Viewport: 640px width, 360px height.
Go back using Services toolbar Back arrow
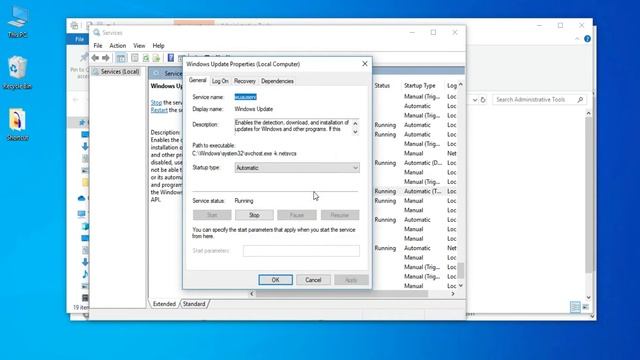pyautogui.click(x=95, y=58)
